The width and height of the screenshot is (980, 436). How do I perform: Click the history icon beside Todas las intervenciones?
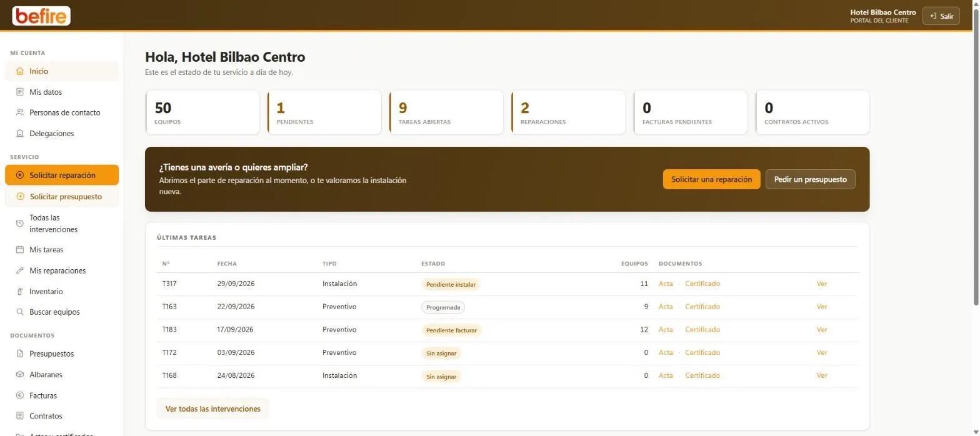point(20,224)
